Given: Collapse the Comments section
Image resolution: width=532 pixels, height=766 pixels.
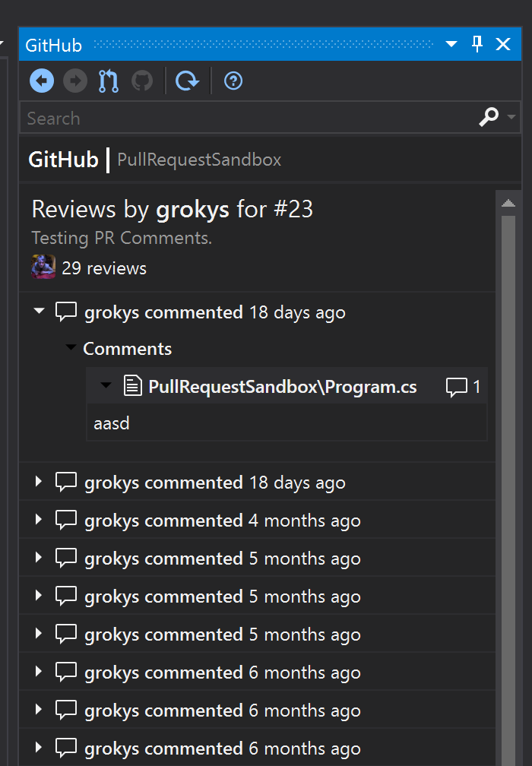Looking at the screenshot, I should click(x=71, y=347).
